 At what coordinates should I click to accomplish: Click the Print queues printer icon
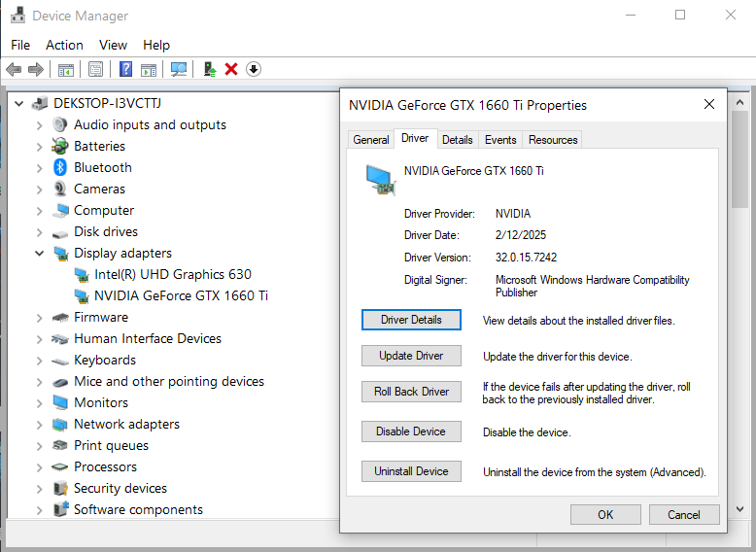60,445
